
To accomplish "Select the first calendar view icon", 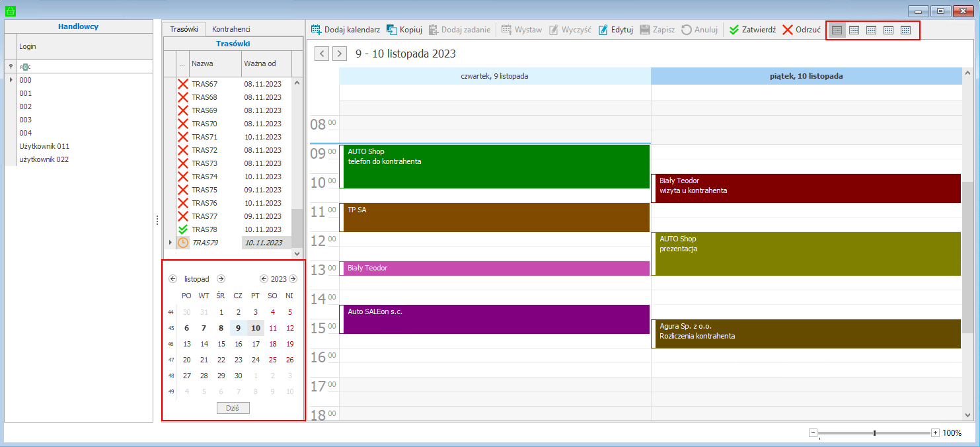I will pyautogui.click(x=837, y=30).
